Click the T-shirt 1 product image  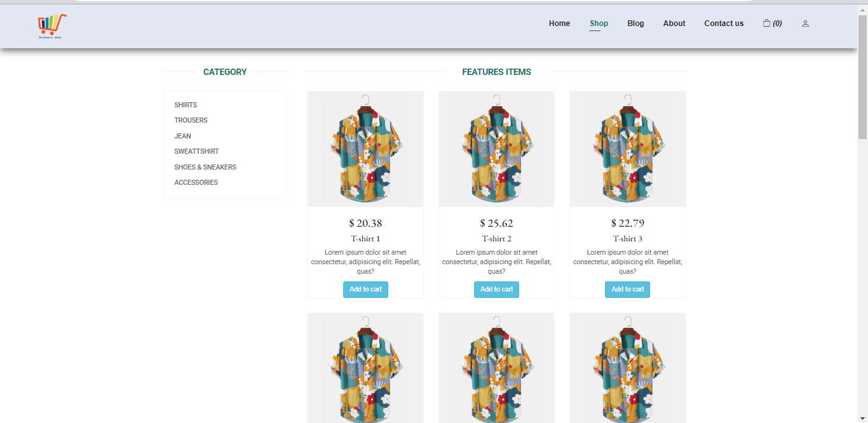pos(365,149)
